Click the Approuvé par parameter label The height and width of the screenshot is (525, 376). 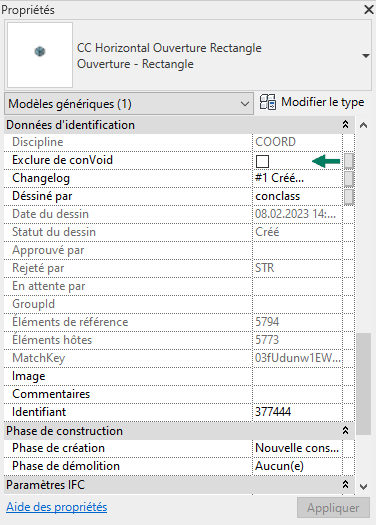(x=48, y=250)
